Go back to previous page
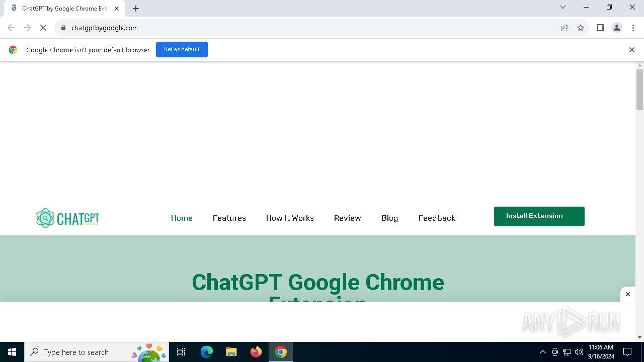This screenshot has width=644, height=362. pos(11,28)
